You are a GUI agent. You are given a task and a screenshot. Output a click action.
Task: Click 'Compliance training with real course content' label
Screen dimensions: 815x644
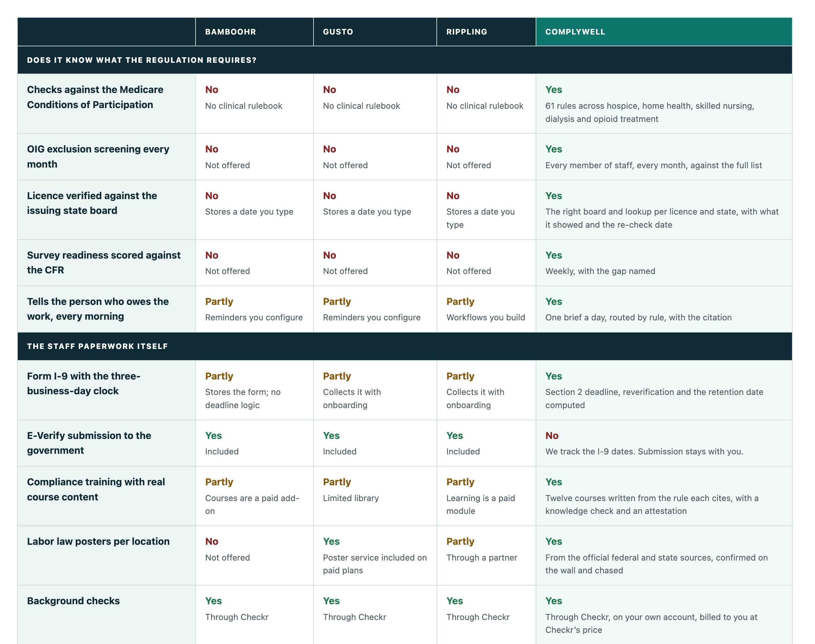point(96,489)
